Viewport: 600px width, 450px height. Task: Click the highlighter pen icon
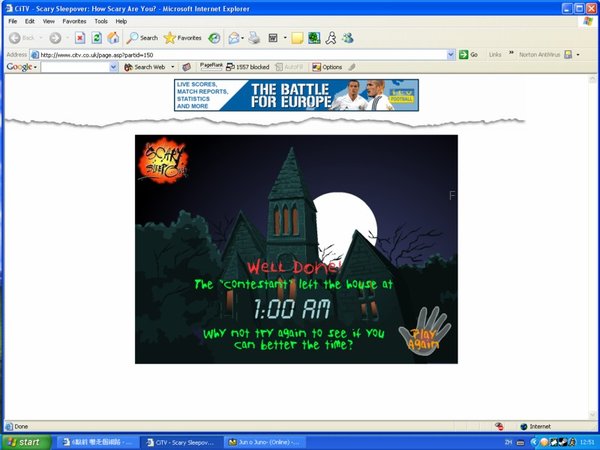pos(352,67)
